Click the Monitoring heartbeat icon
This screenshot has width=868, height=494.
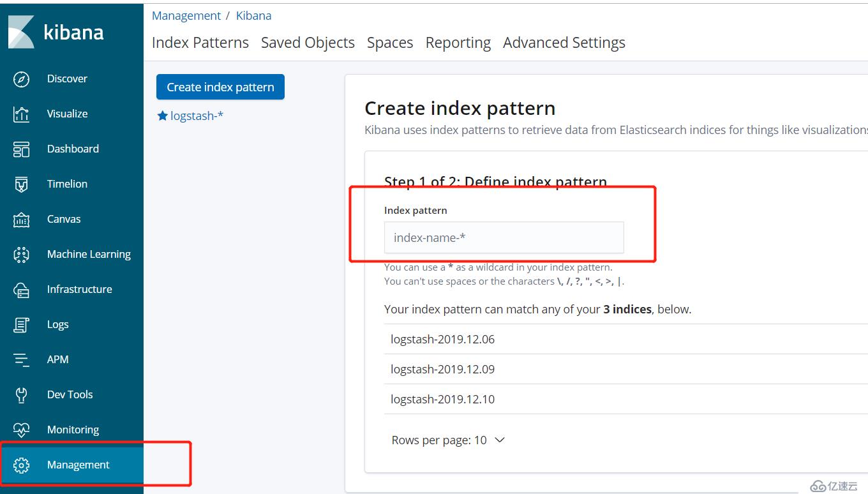(x=21, y=430)
